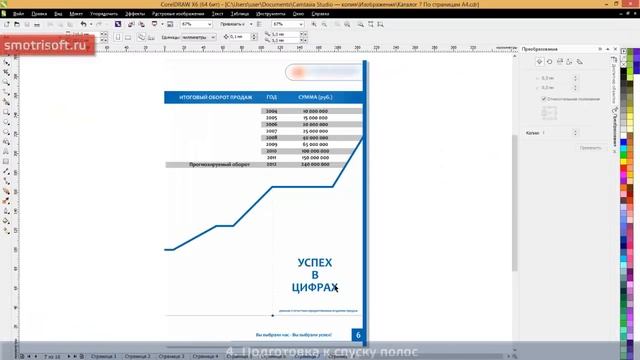Viewport: 640px width, 360px height.
Task: Select the Shape tool in toolbox
Action: click(6, 62)
